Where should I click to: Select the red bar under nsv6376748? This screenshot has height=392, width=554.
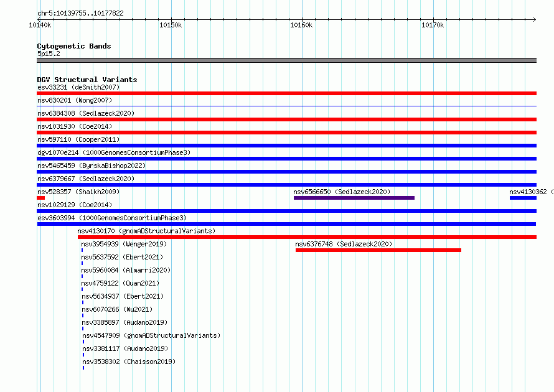pyautogui.click(x=378, y=250)
